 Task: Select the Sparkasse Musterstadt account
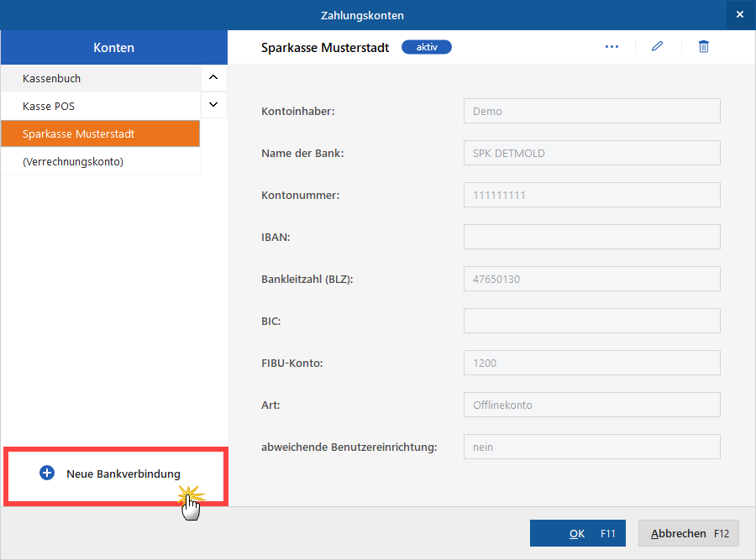click(x=101, y=133)
